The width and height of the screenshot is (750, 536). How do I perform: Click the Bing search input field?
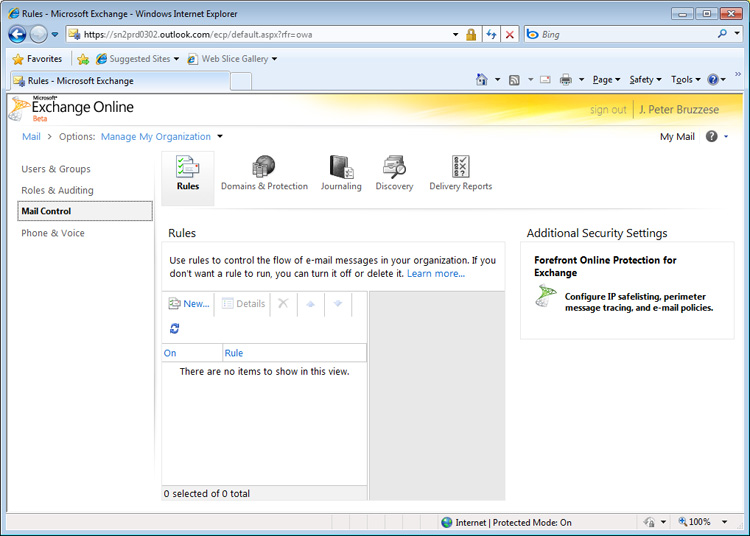point(625,34)
